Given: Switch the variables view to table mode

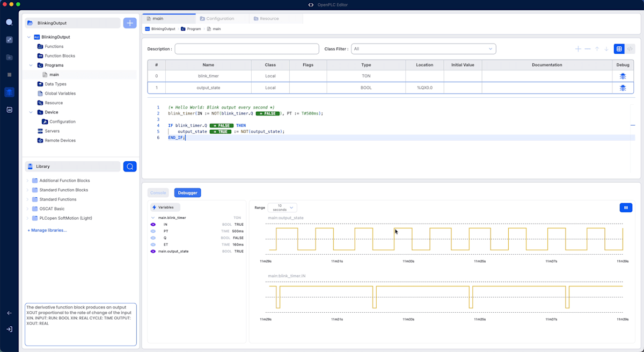Looking at the screenshot, I should click(x=619, y=49).
